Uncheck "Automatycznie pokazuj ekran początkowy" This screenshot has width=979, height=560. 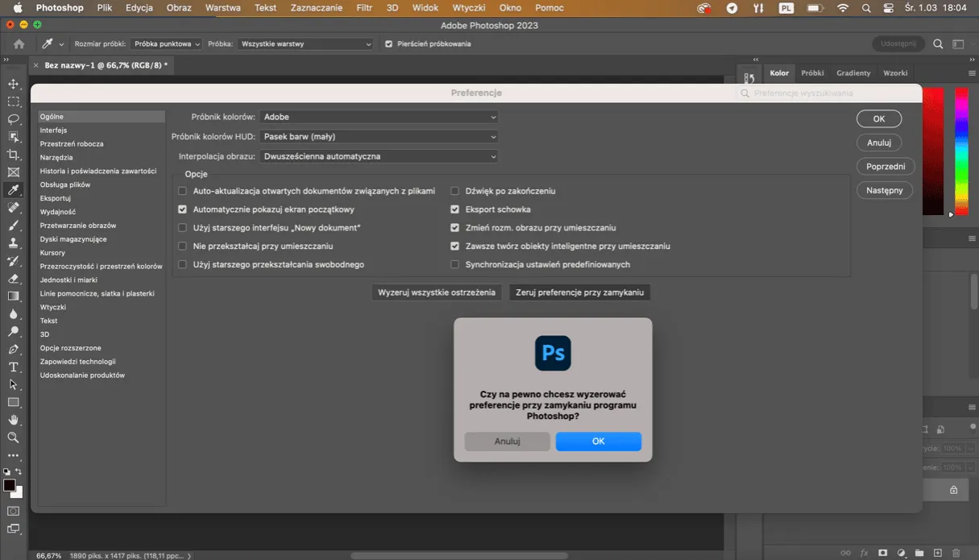click(182, 208)
